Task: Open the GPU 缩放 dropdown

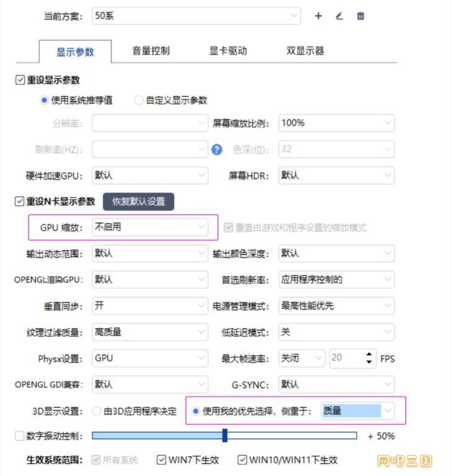Action: pos(150,227)
